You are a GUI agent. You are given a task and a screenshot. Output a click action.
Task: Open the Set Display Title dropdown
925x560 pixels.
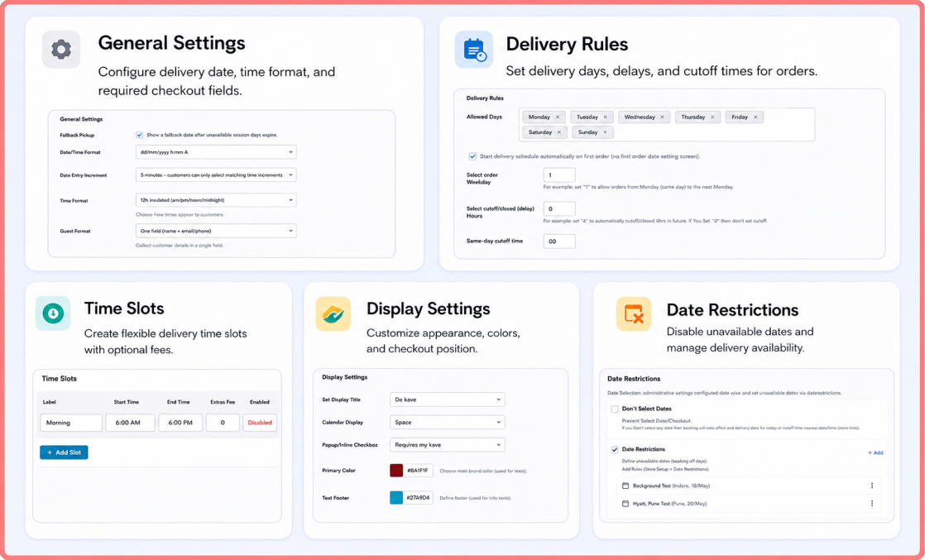pyautogui.click(x=447, y=400)
